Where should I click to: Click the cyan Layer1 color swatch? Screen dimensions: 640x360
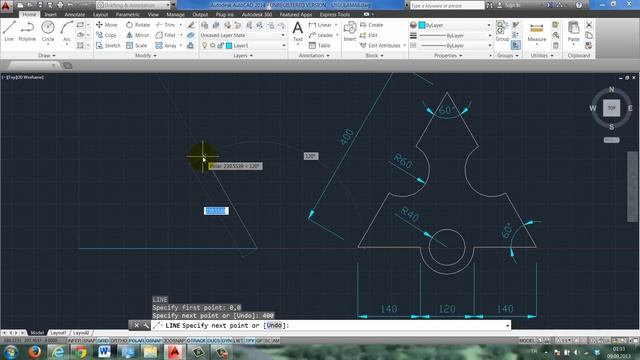point(229,45)
